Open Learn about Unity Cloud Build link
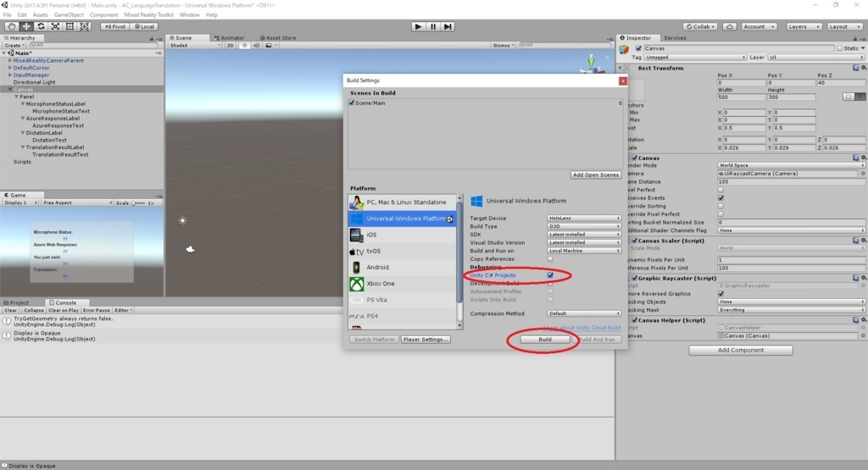Screen dimensions: 868x470 click(581, 328)
